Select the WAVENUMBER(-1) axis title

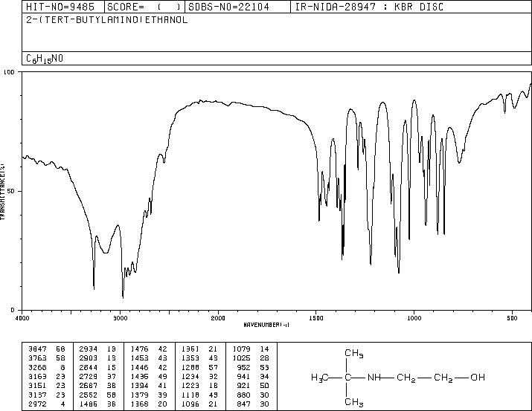(266, 325)
